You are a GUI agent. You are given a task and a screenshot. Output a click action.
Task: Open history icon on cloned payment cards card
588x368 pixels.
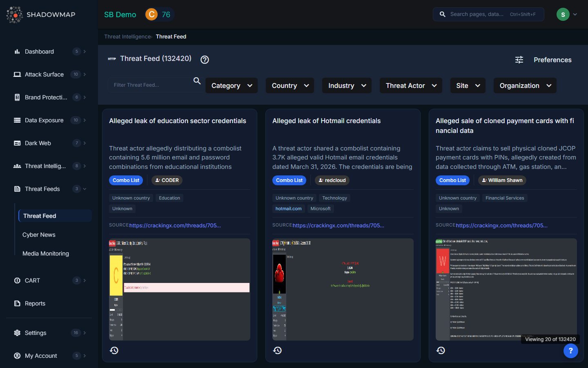pyautogui.click(x=441, y=350)
